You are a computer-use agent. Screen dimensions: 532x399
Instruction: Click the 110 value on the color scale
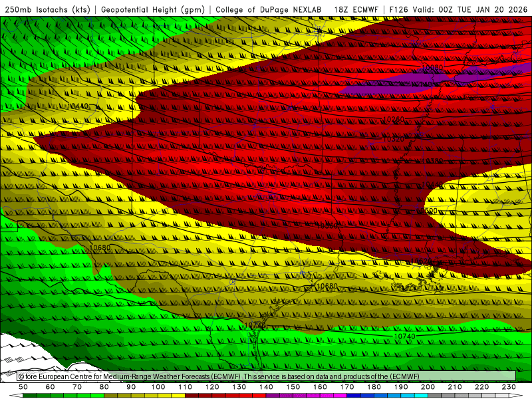(x=185, y=387)
